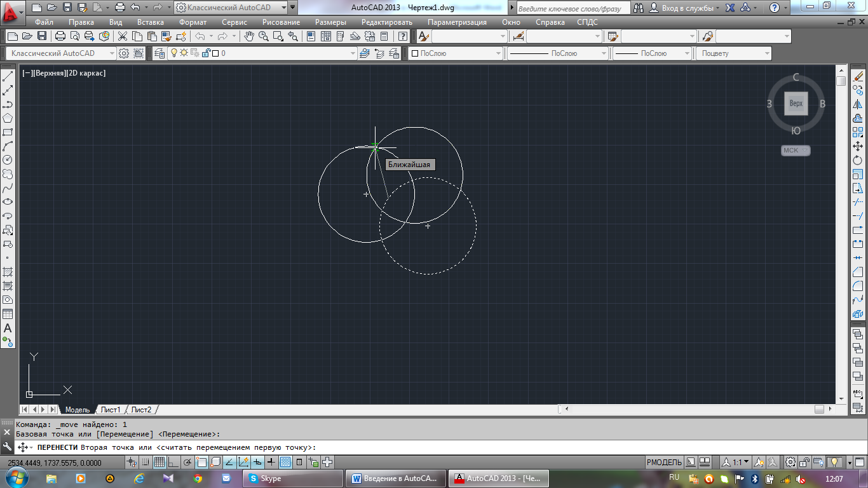
Task: Select the Mirror tool
Action: tap(858, 104)
